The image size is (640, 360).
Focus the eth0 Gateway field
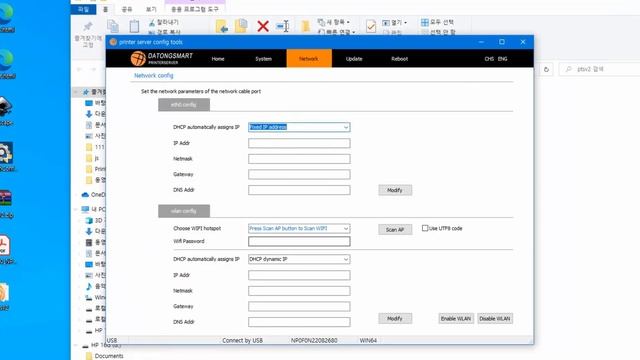pos(299,174)
